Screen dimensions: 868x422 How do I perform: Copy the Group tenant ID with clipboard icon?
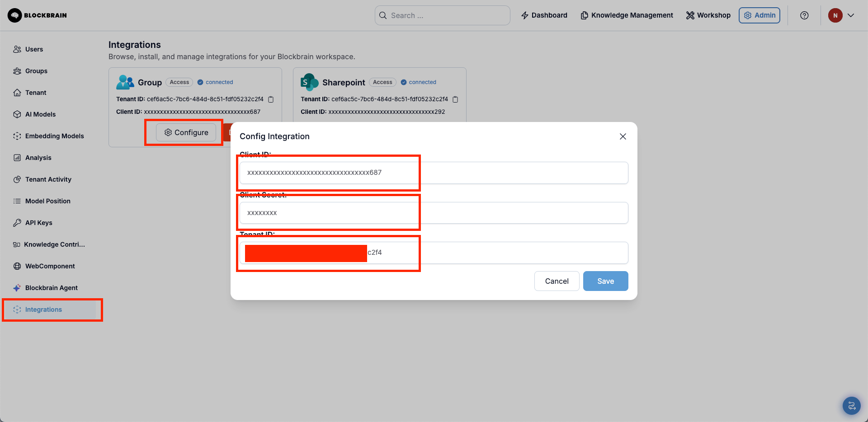click(271, 99)
